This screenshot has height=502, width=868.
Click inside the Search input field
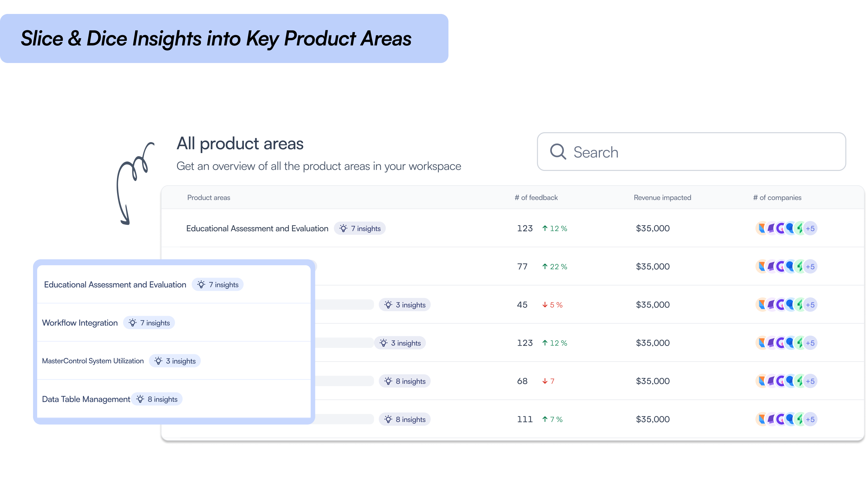pyautogui.click(x=654, y=152)
